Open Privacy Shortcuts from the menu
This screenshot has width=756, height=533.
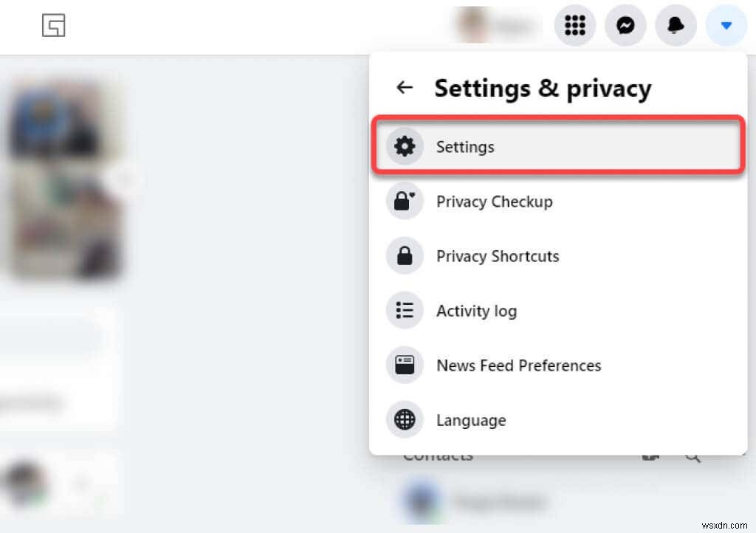(498, 255)
